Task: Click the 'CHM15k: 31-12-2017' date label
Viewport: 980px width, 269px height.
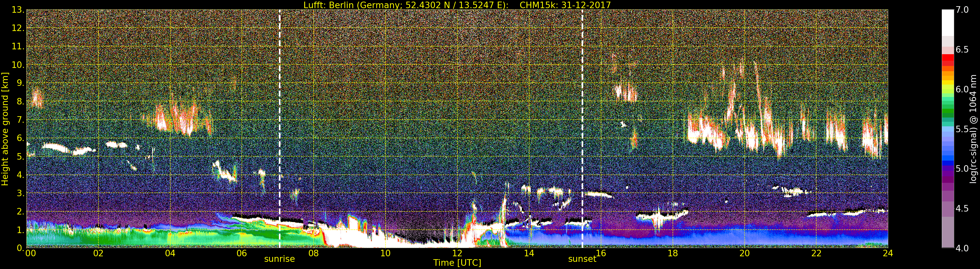Action: click(x=565, y=5)
